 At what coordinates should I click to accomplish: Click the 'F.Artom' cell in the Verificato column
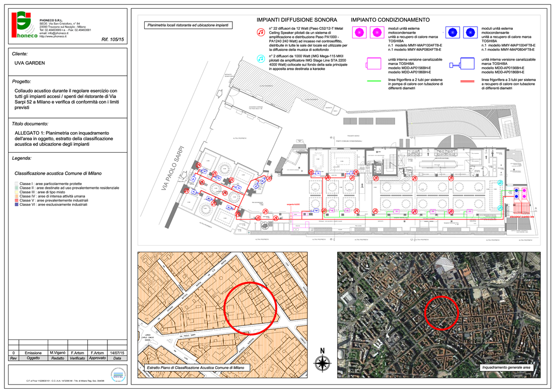[78, 353]
